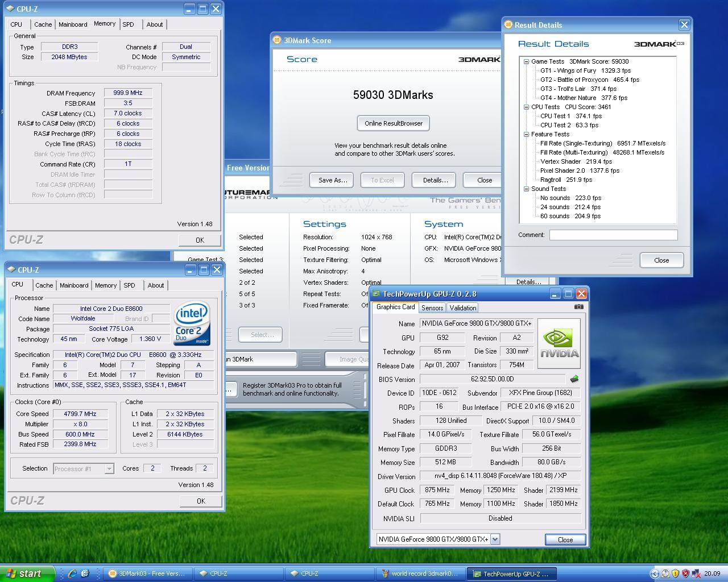Switch to world record 3dmark taskbar item

point(421,573)
